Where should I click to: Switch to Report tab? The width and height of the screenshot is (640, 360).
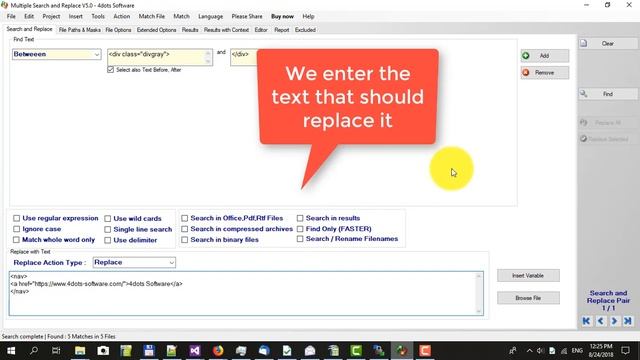point(282,30)
